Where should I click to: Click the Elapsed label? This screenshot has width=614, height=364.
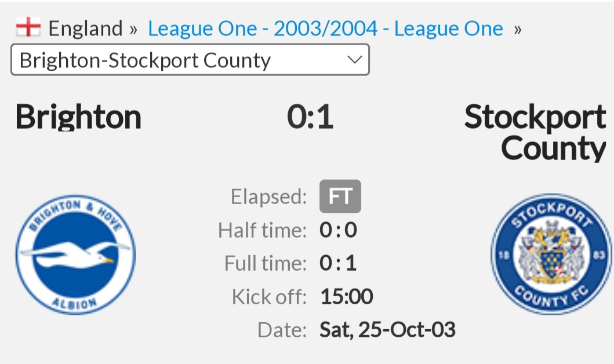(268, 196)
